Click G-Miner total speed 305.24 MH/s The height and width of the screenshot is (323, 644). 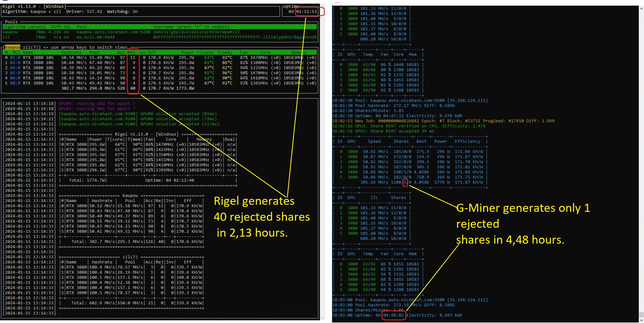374,183
